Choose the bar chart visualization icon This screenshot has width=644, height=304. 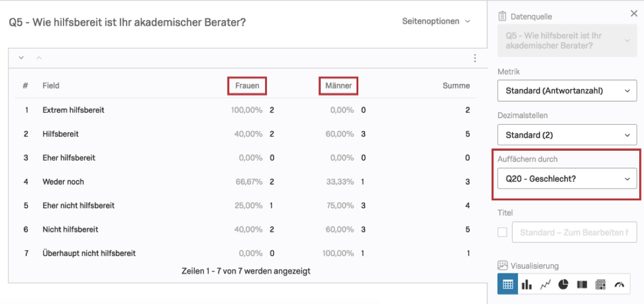pos(527,284)
